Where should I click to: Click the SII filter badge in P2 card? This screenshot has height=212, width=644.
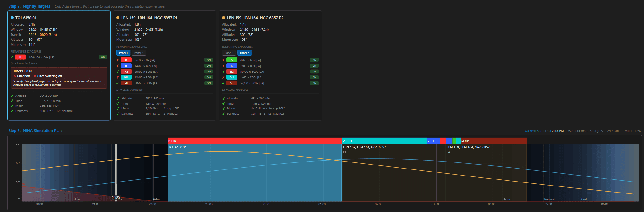click(x=232, y=83)
